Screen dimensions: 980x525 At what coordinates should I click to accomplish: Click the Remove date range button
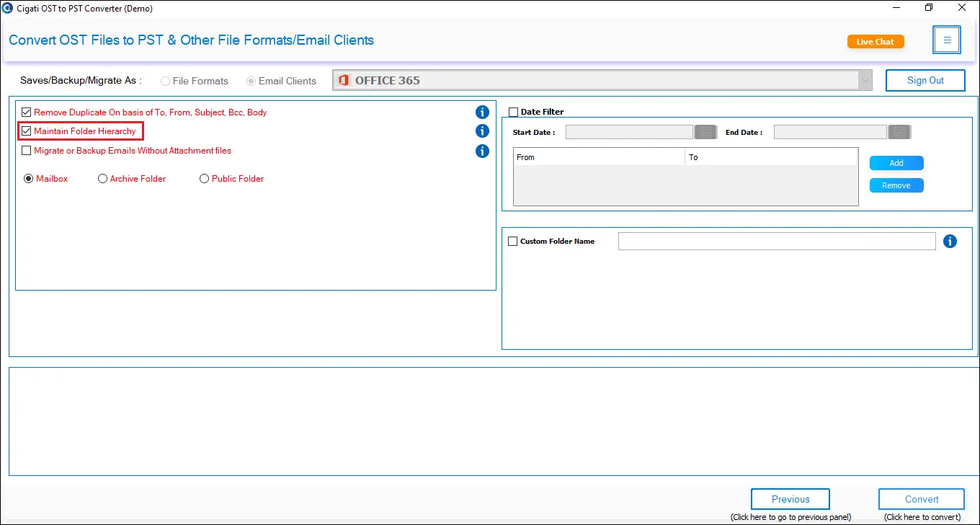coord(896,185)
